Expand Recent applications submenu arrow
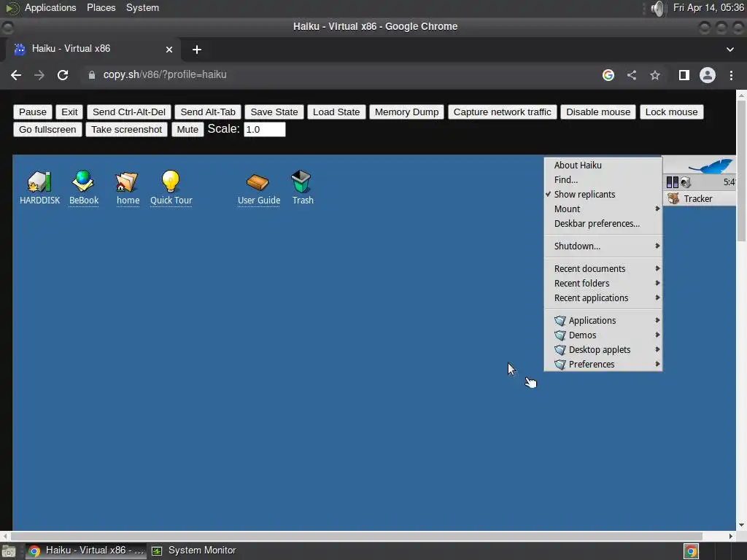This screenshot has height=560, width=747. [x=657, y=297]
